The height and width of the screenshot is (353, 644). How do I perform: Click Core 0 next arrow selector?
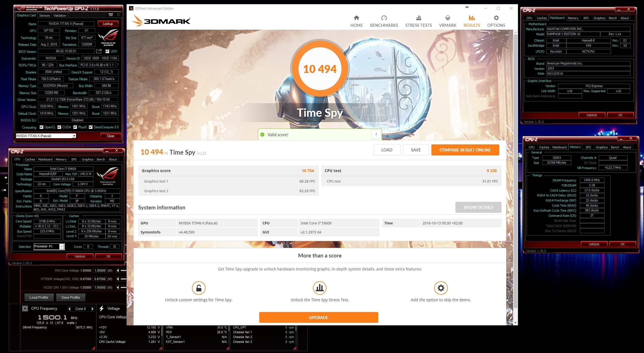point(92,309)
